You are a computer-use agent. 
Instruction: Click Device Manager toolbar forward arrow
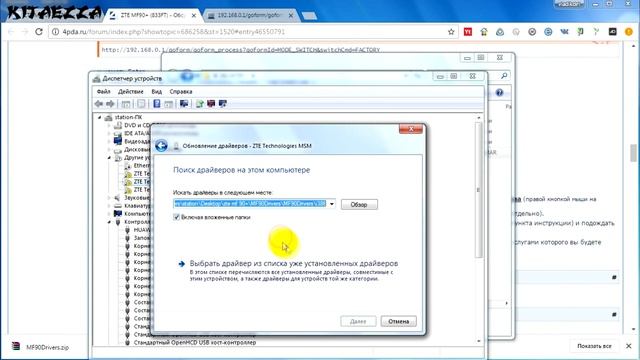coord(110,104)
